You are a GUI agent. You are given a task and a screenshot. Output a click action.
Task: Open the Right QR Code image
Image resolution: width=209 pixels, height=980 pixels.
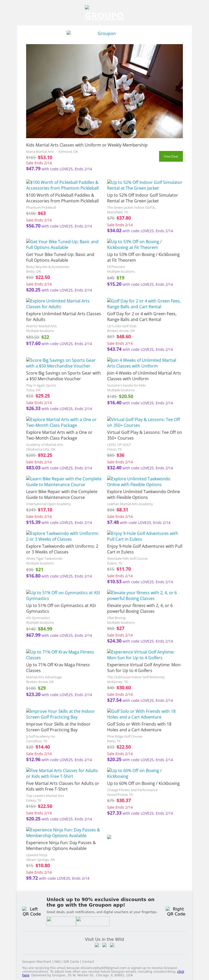[176, 911]
